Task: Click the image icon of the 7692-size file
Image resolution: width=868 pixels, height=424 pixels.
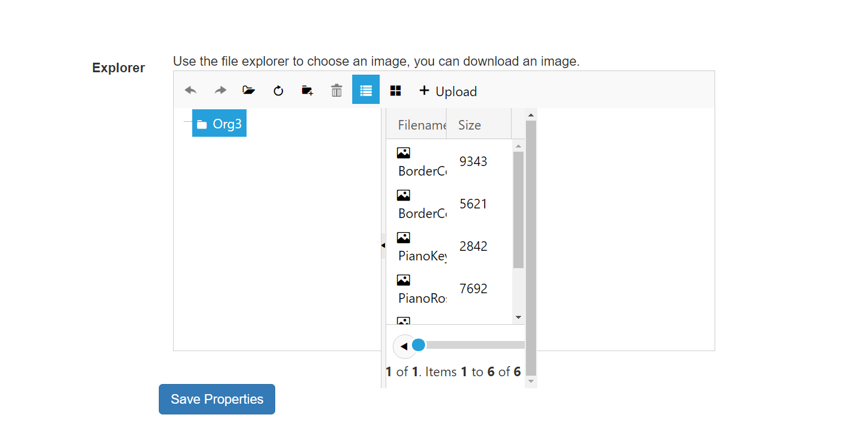Action: pos(404,280)
